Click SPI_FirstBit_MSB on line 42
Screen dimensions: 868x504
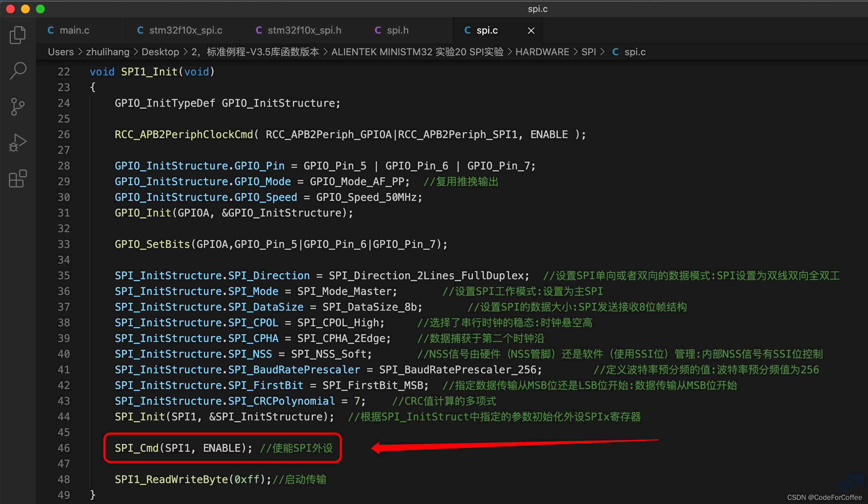coord(372,385)
